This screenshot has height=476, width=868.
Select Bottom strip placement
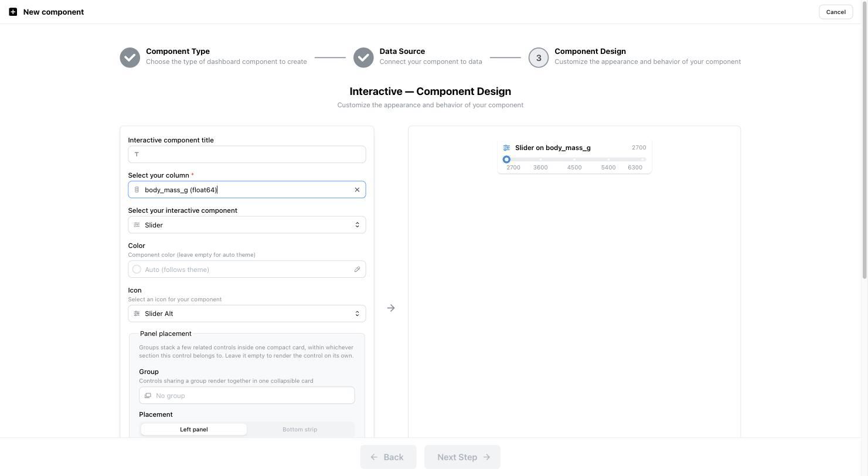pos(300,430)
